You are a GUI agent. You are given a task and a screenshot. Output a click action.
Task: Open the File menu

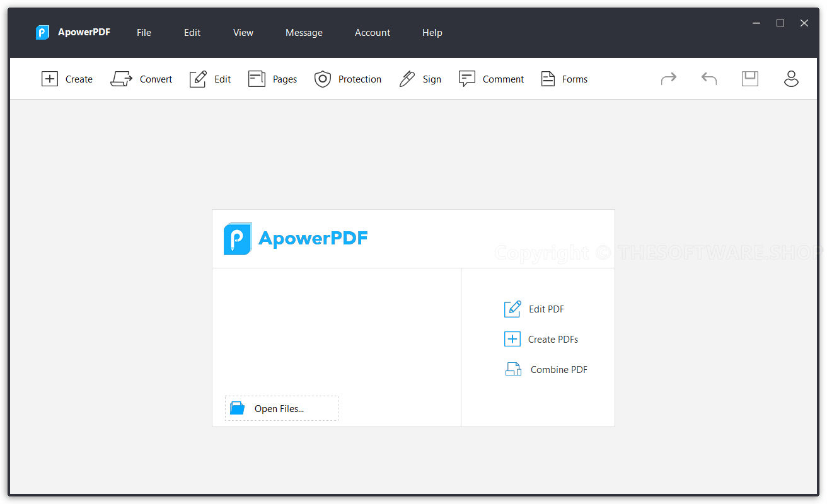[x=144, y=33]
